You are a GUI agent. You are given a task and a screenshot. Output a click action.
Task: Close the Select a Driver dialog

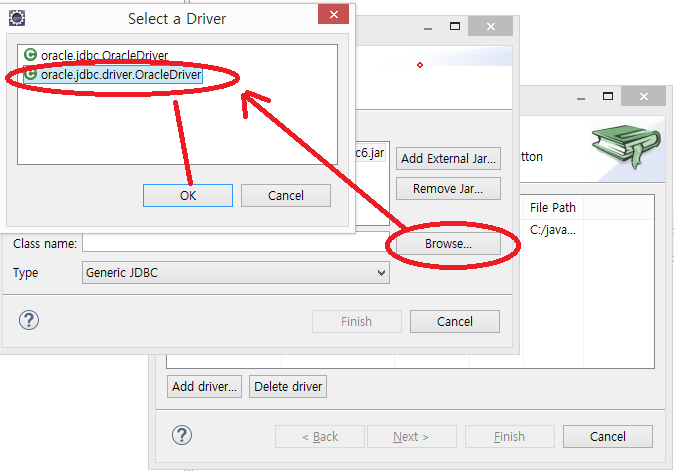pos(333,17)
